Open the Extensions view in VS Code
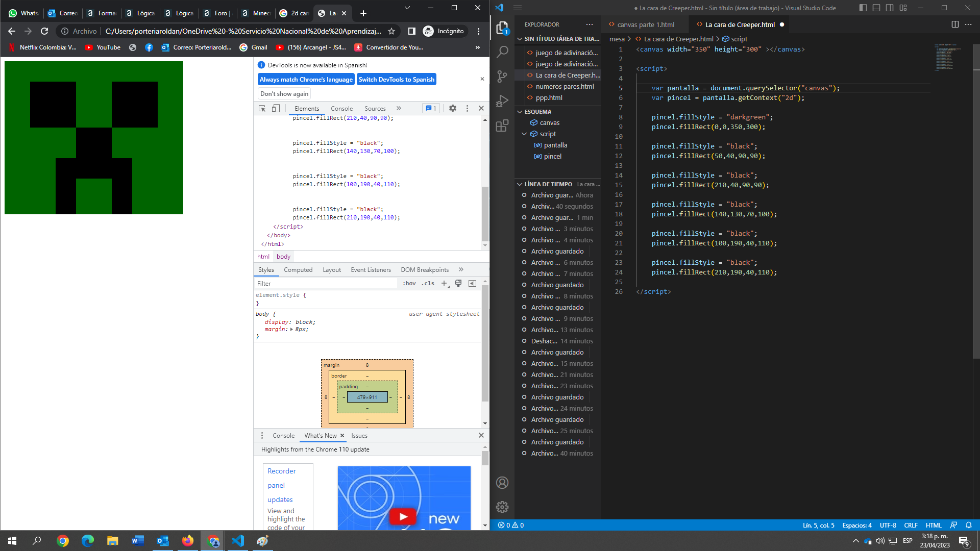This screenshot has width=980, height=551. (x=502, y=126)
